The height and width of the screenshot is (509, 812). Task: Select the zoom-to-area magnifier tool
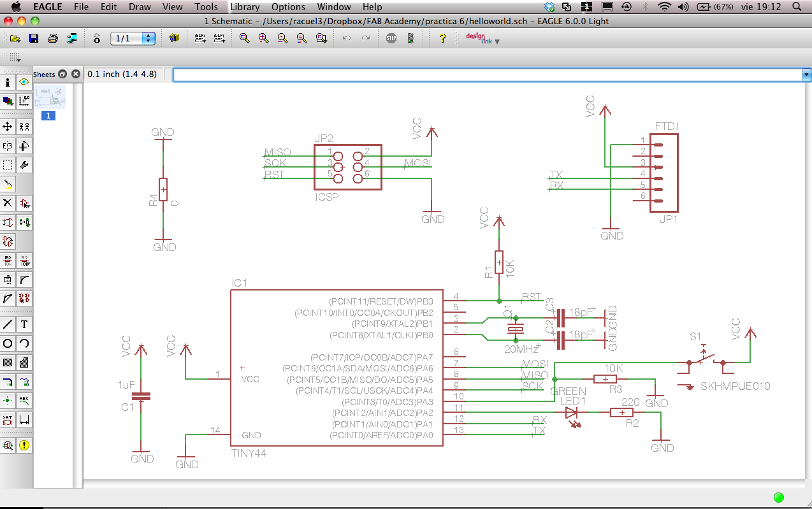[321, 38]
